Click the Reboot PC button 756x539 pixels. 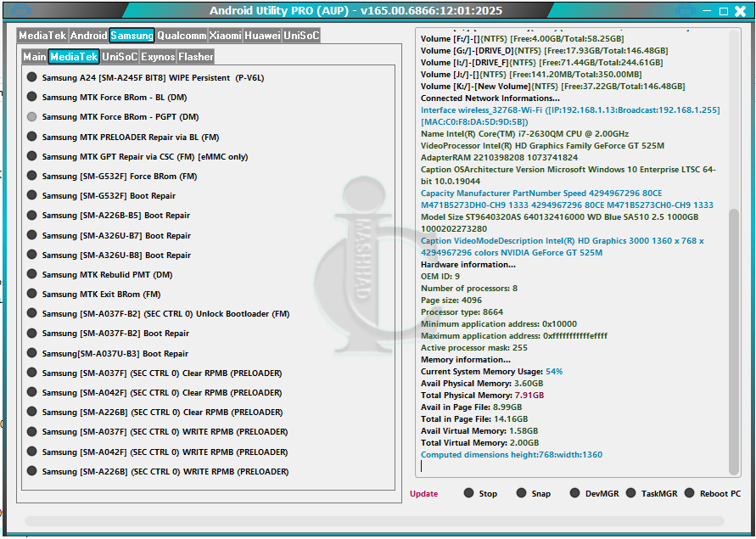tap(712, 494)
